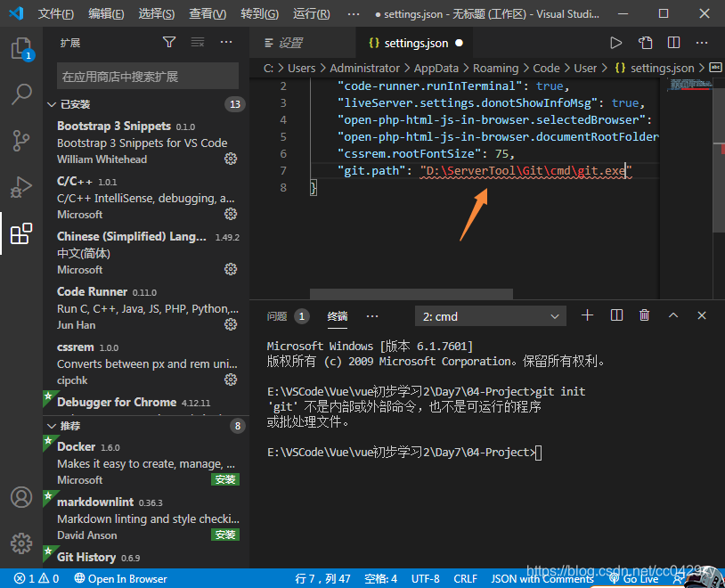Switch to the 设置 editor tab
Viewport: 725px width, 588px height.
coord(303,43)
